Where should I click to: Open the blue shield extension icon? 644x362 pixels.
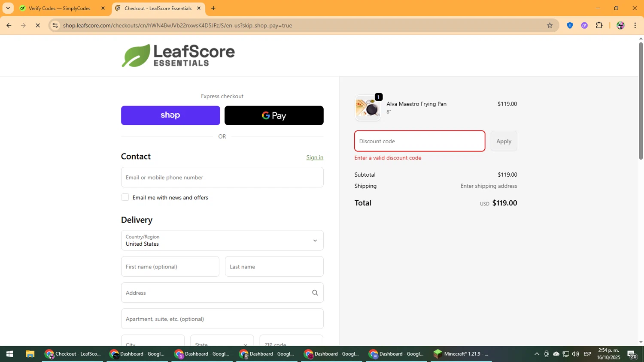pos(570,25)
